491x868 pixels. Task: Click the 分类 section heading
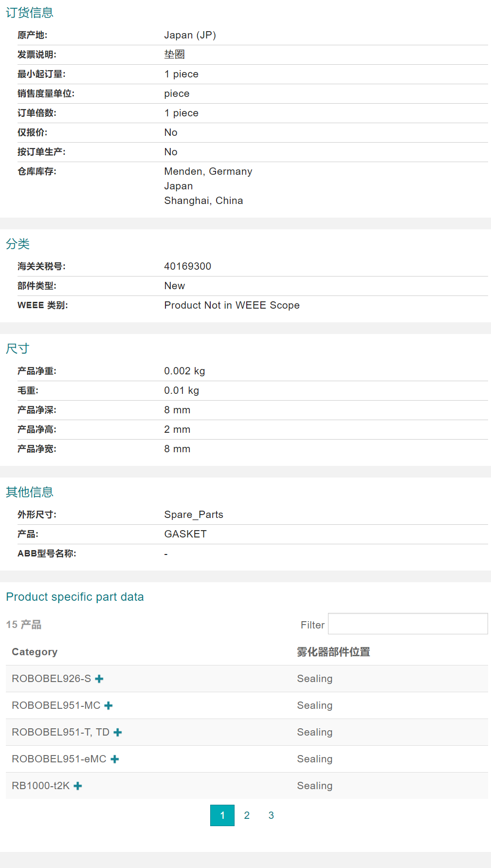tap(18, 244)
